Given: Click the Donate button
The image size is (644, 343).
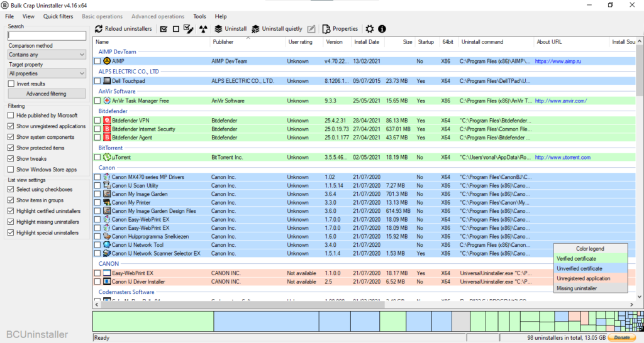Looking at the screenshot, I should click(622, 338).
